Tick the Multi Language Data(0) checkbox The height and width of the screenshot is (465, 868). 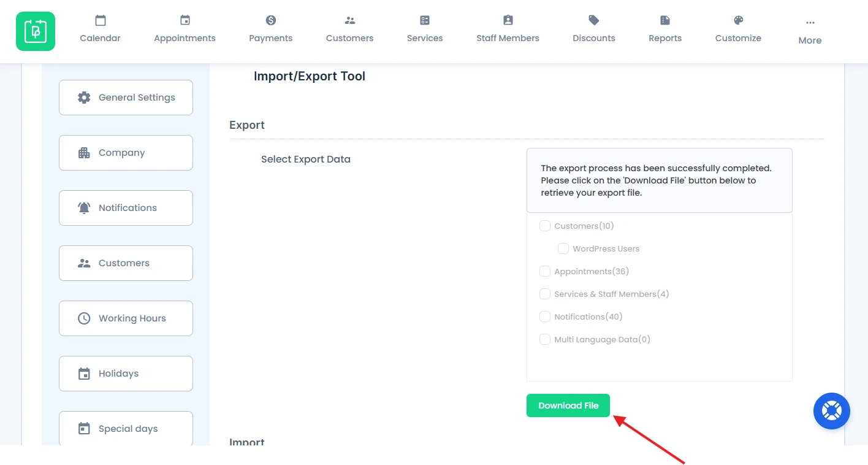545,339
